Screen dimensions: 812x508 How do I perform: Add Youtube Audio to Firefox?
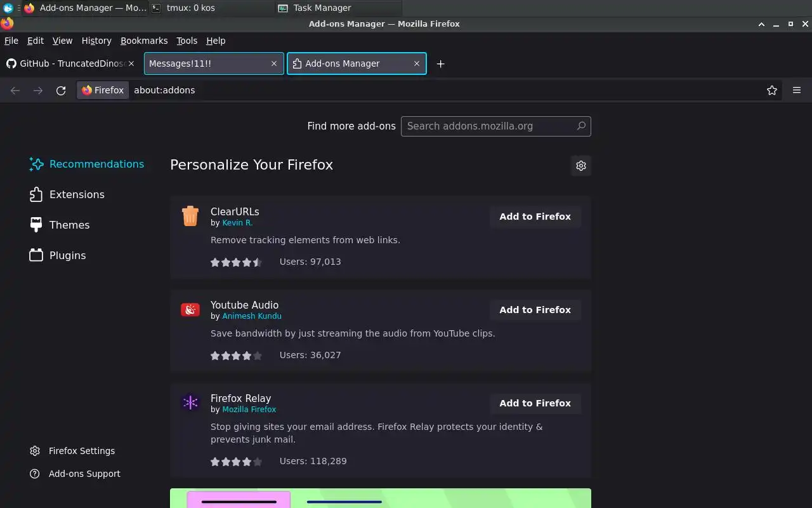[535, 310]
